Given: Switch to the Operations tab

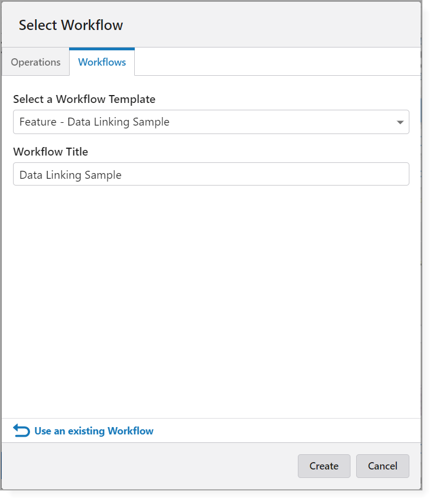Looking at the screenshot, I should [35, 62].
